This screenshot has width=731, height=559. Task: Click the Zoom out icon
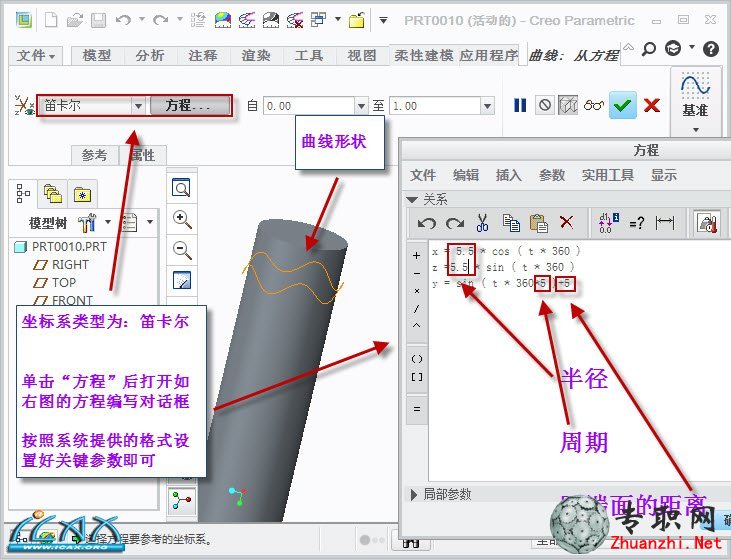pos(182,250)
